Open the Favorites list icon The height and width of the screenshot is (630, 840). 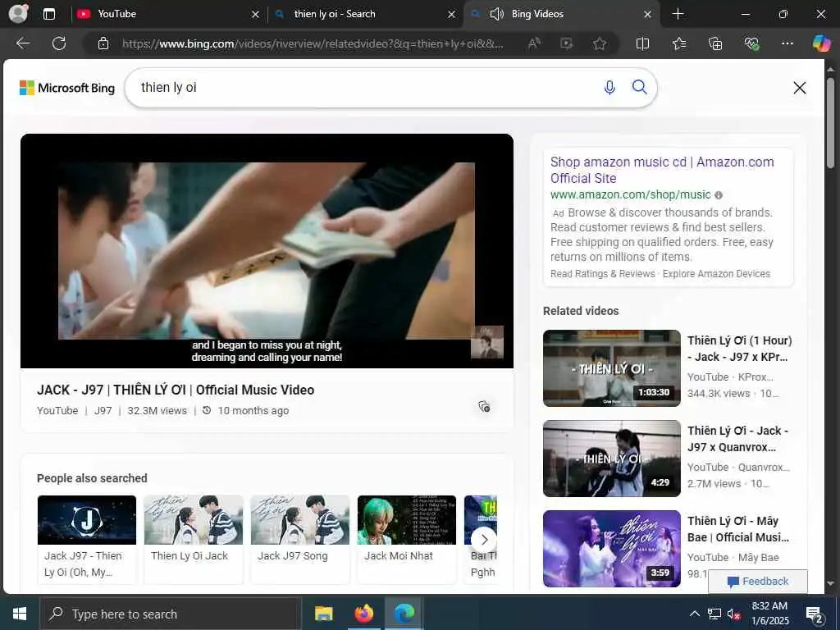pos(678,43)
